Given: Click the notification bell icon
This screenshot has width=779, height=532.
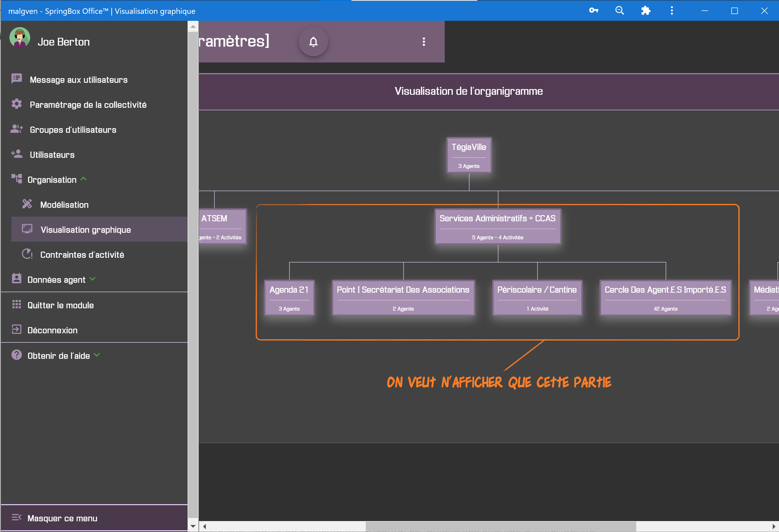Looking at the screenshot, I should coord(313,42).
